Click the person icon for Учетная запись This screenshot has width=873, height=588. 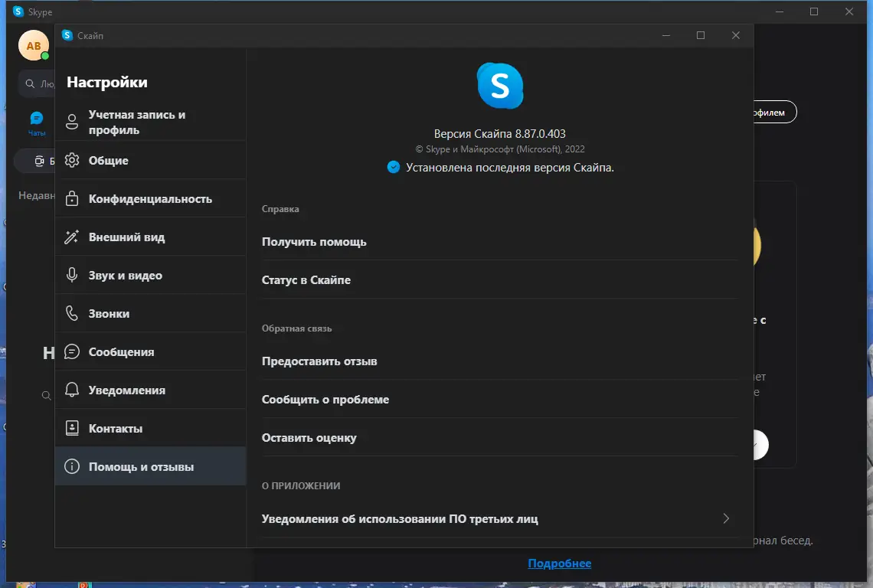[72, 121]
